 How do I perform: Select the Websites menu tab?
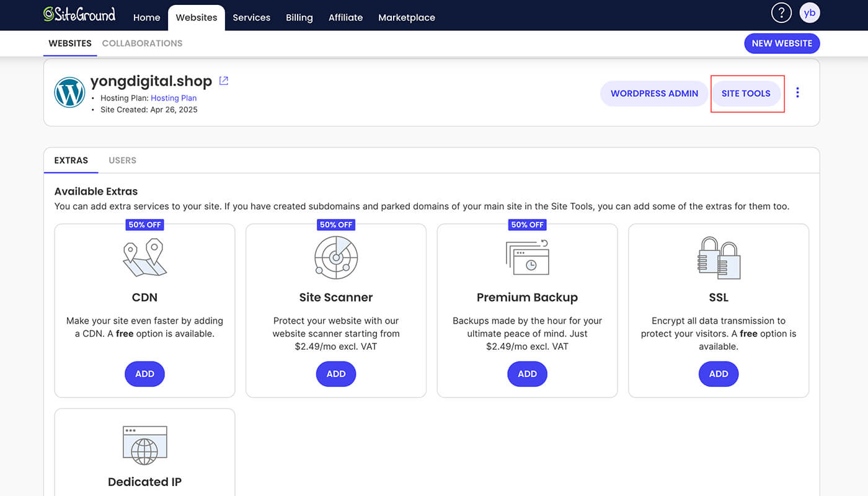[x=197, y=17]
